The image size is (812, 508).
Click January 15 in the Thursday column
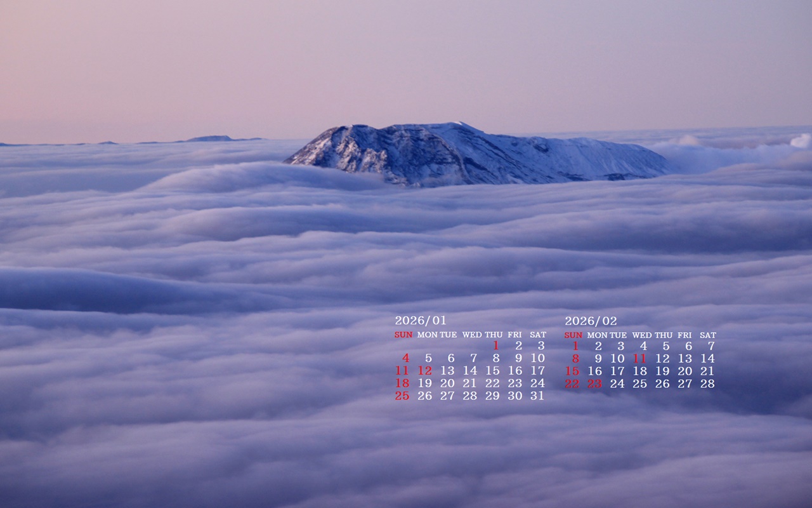(492, 371)
